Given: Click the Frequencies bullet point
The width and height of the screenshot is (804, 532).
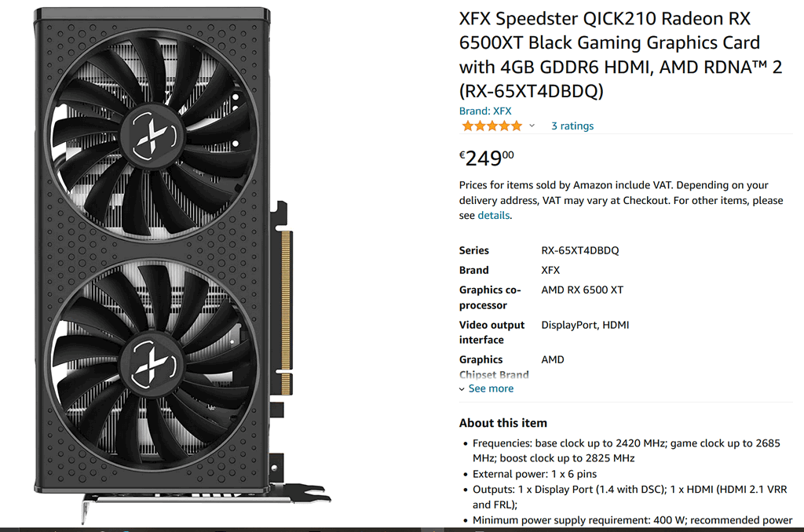Looking at the screenshot, I should (x=626, y=450).
